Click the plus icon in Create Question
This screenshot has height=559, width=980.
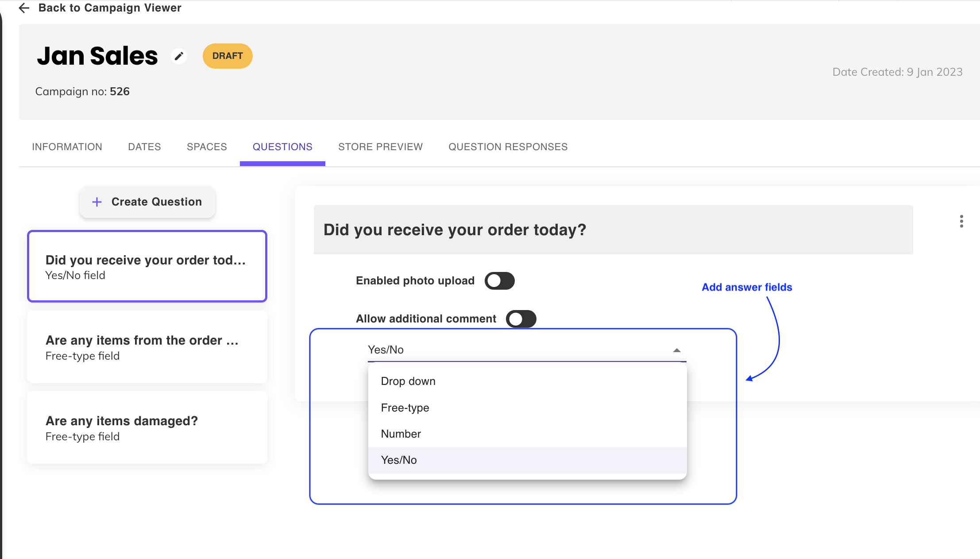(x=96, y=202)
